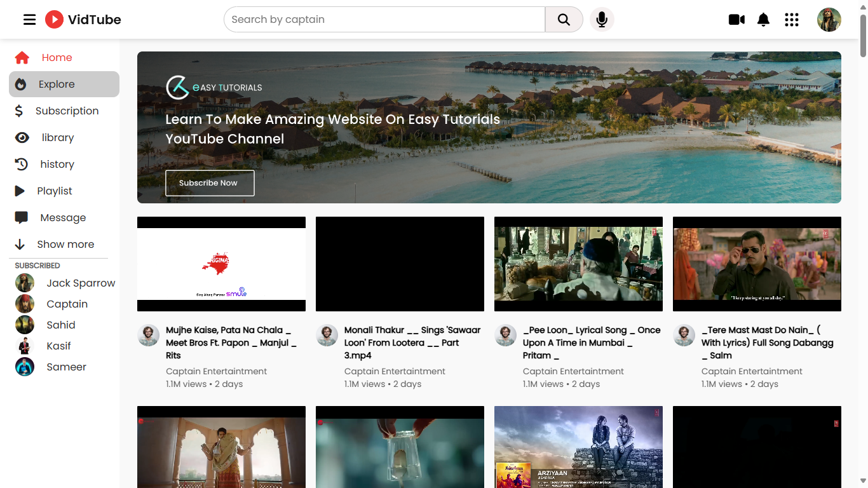Click the VidTube logo
The width and height of the screenshot is (868, 488).
83,19
